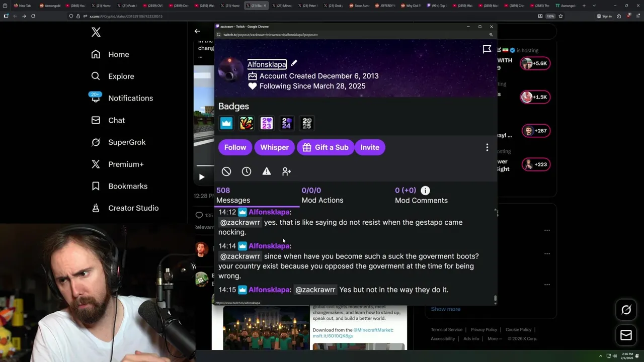The height and width of the screenshot is (362, 644).
Task: Click the X logo in sidebar
Action: click(x=96, y=33)
